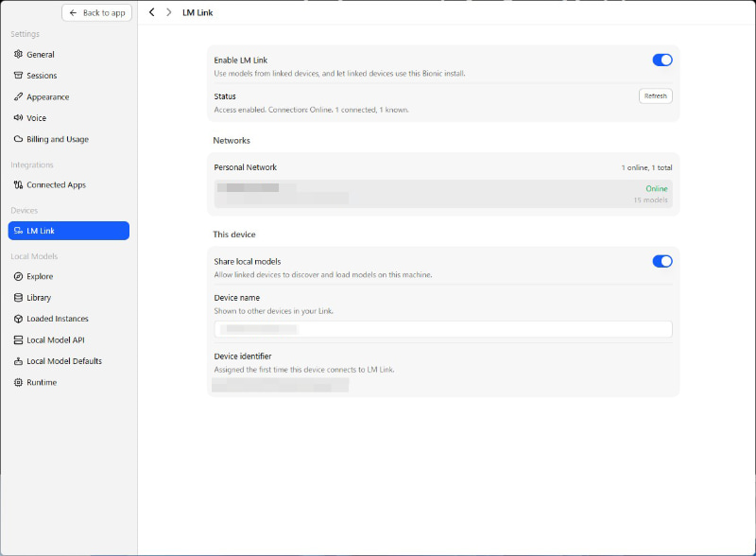This screenshot has width=756, height=556.
Task: Open General settings
Action: 68,55
